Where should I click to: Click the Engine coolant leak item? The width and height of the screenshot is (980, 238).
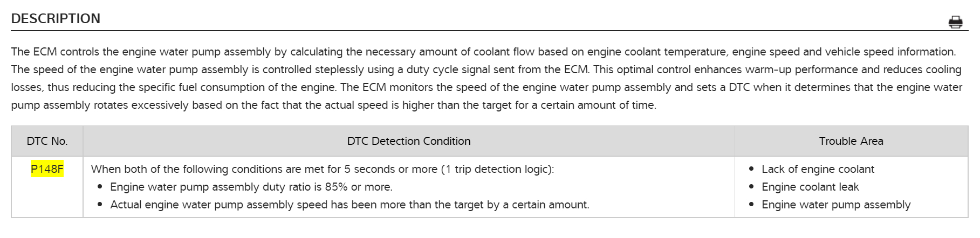810,187
